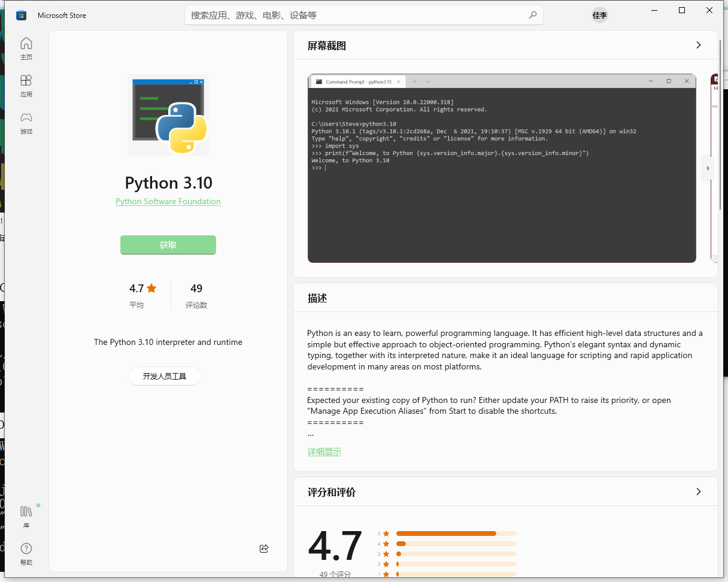This screenshot has width=728, height=582.
Task: Click 'The Python 3.10 interpreter and runtime' text
Action: click(168, 342)
